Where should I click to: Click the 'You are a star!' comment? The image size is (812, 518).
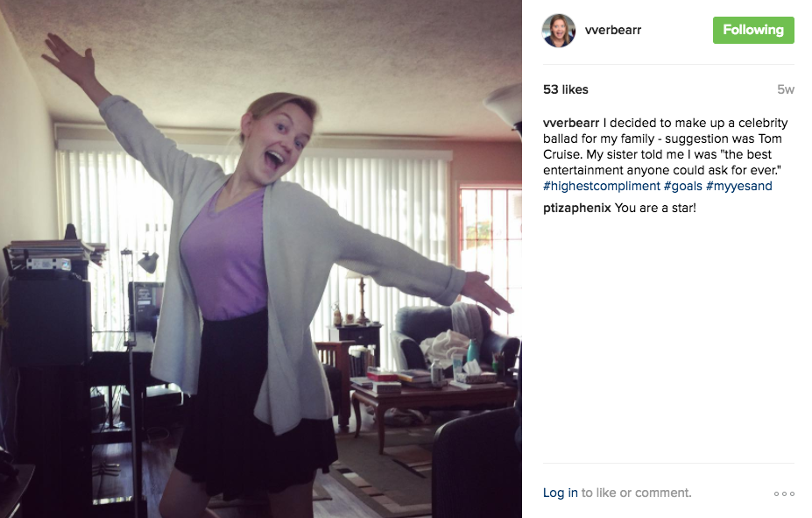coord(655,208)
